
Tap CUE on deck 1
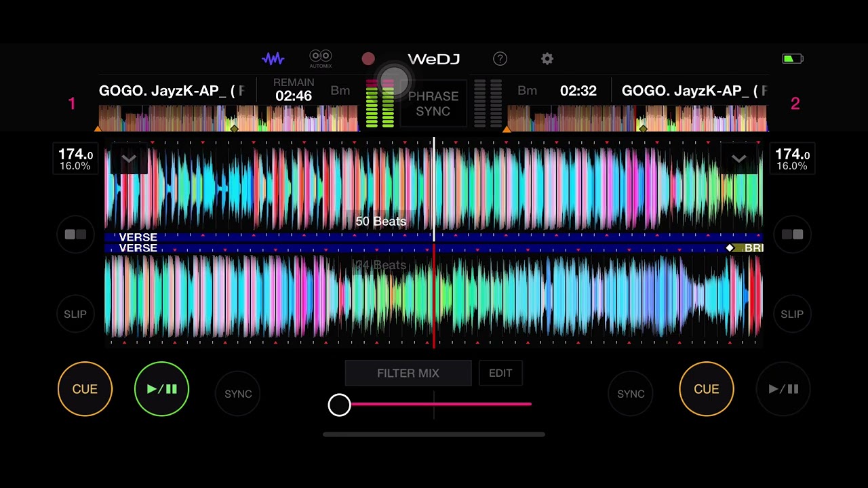[85, 389]
